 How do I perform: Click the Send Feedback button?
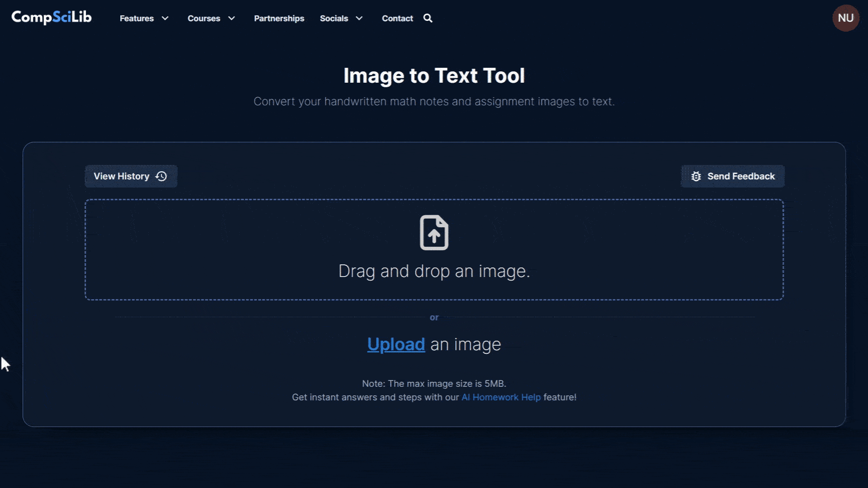coord(733,176)
